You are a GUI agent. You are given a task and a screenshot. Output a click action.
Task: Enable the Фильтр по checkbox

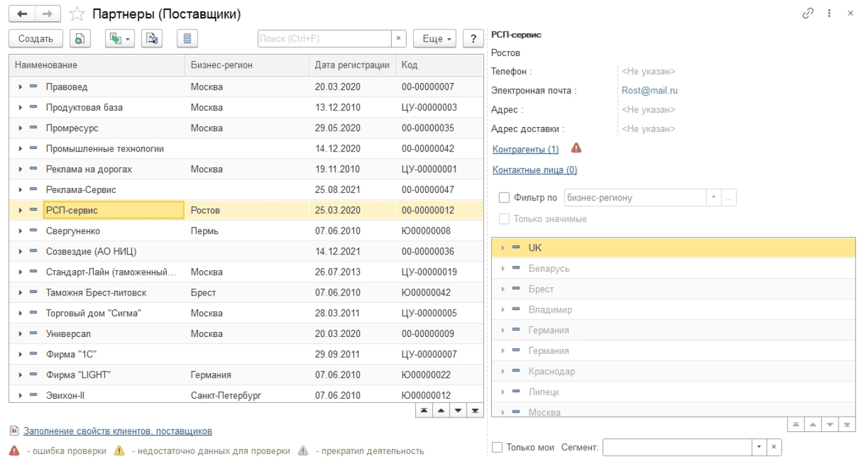(504, 198)
